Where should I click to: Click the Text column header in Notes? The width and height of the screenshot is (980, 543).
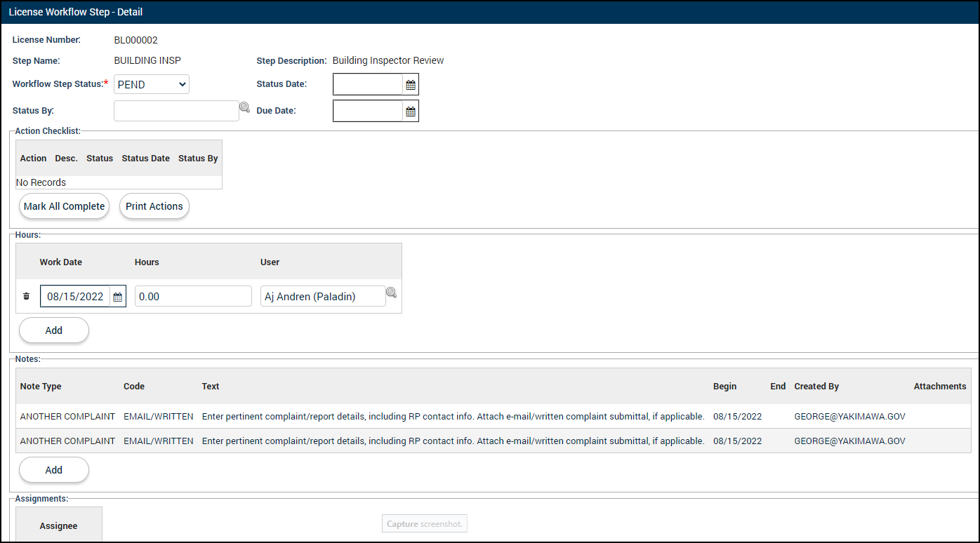(211, 387)
